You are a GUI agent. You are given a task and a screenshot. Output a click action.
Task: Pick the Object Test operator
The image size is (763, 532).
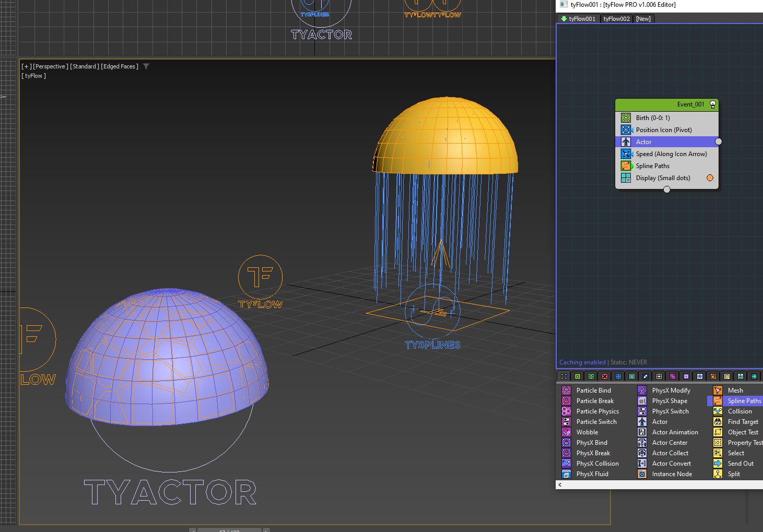click(735, 432)
